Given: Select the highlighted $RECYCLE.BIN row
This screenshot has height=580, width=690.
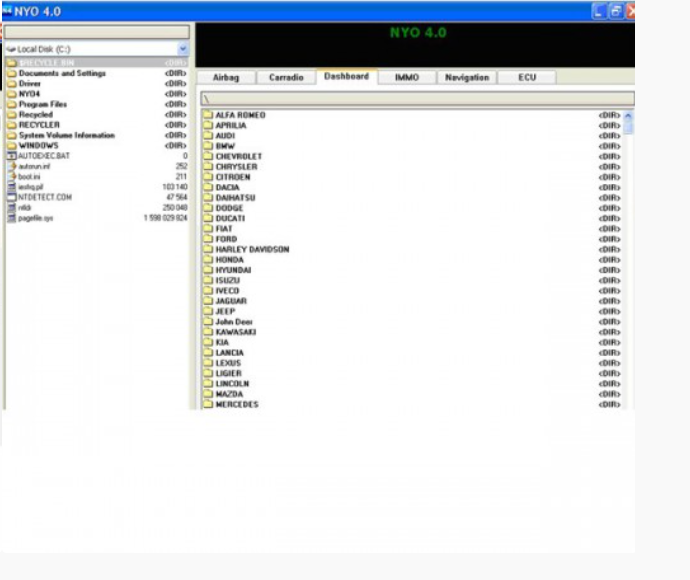Looking at the screenshot, I should (x=97, y=62).
